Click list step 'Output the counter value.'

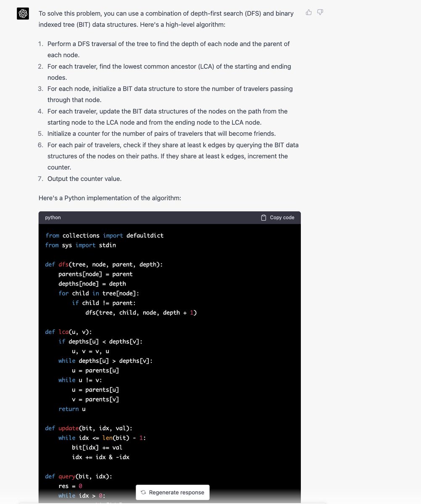click(x=84, y=178)
